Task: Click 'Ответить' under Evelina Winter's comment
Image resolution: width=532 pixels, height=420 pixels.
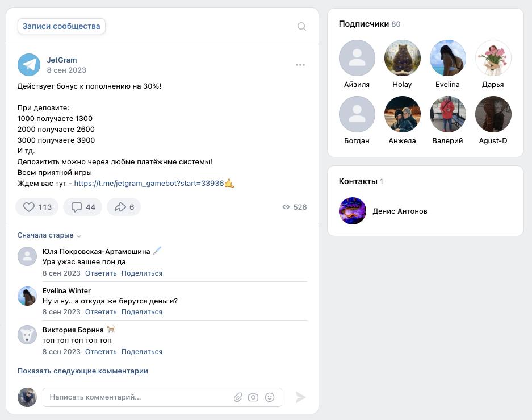Action: coord(100,312)
